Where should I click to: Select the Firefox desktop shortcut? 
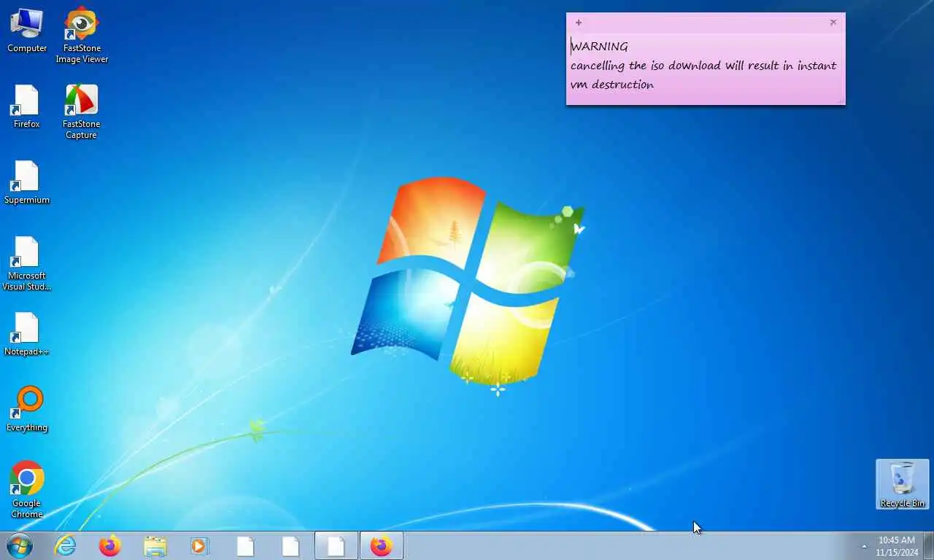27,106
